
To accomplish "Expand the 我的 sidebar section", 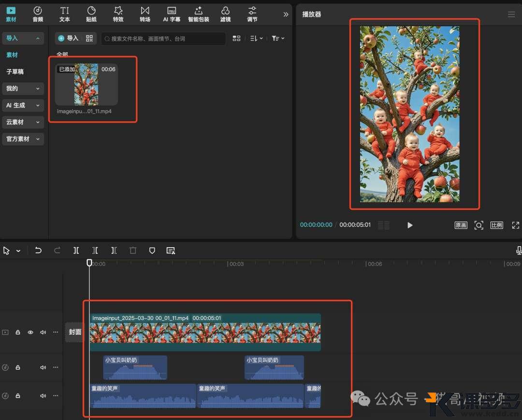I will [23, 88].
